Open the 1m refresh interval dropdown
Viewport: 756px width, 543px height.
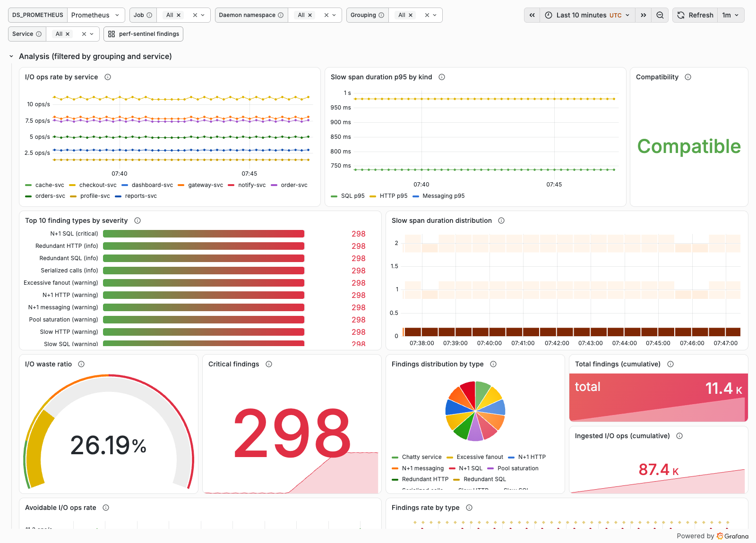pyautogui.click(x=730, y=15)
